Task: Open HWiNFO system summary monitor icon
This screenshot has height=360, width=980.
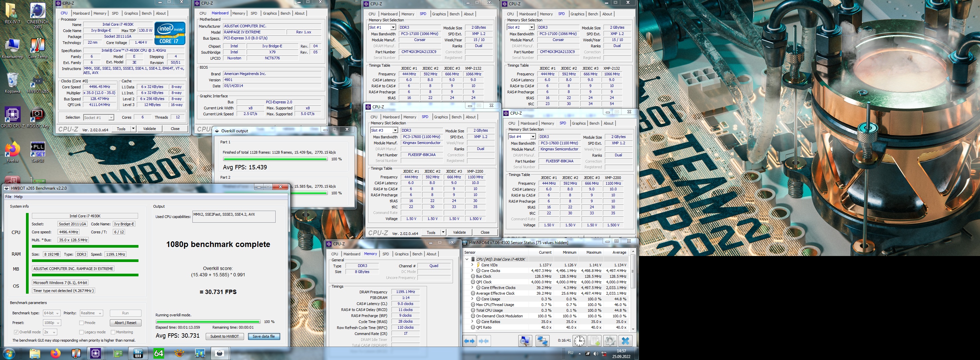Action: click(525, 341)
